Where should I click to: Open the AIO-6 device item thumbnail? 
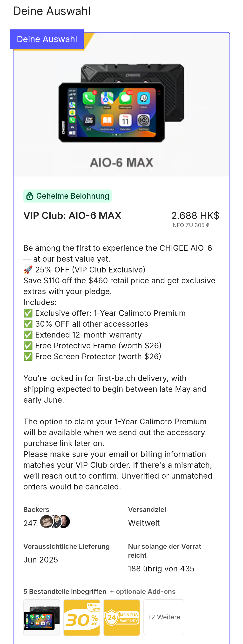42,617
